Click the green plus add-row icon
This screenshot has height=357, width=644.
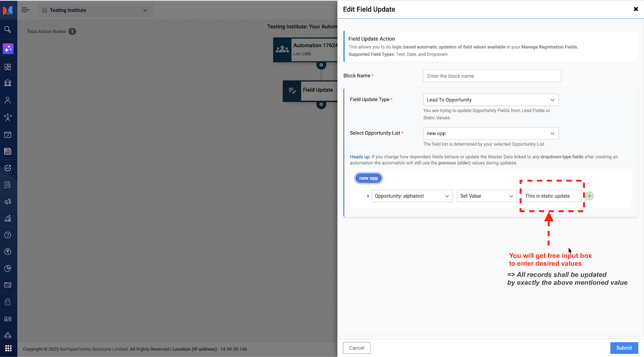(589, 196)
